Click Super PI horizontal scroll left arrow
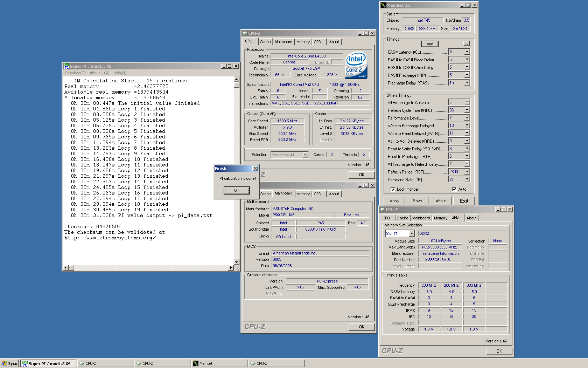The image size is (588, 368). tap(65, 268)
